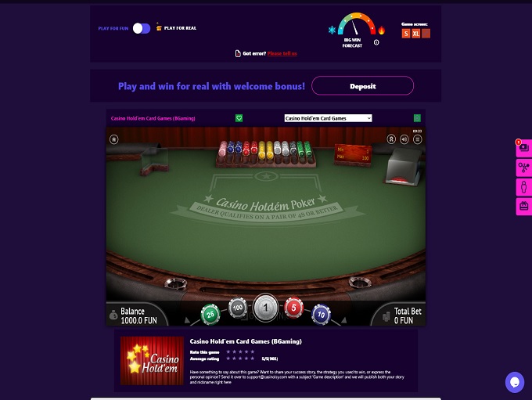Click the home icon in the game
532x400 pixels.
coord(114,139)
